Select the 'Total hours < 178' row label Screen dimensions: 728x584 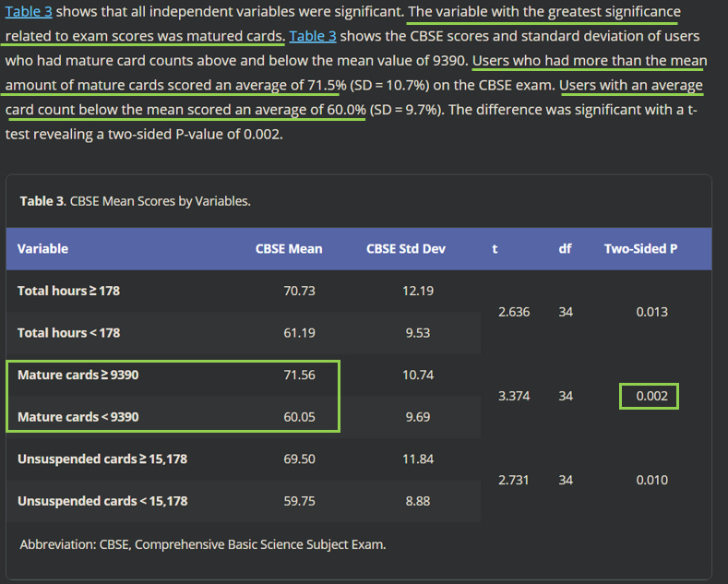tap(68, 333)
